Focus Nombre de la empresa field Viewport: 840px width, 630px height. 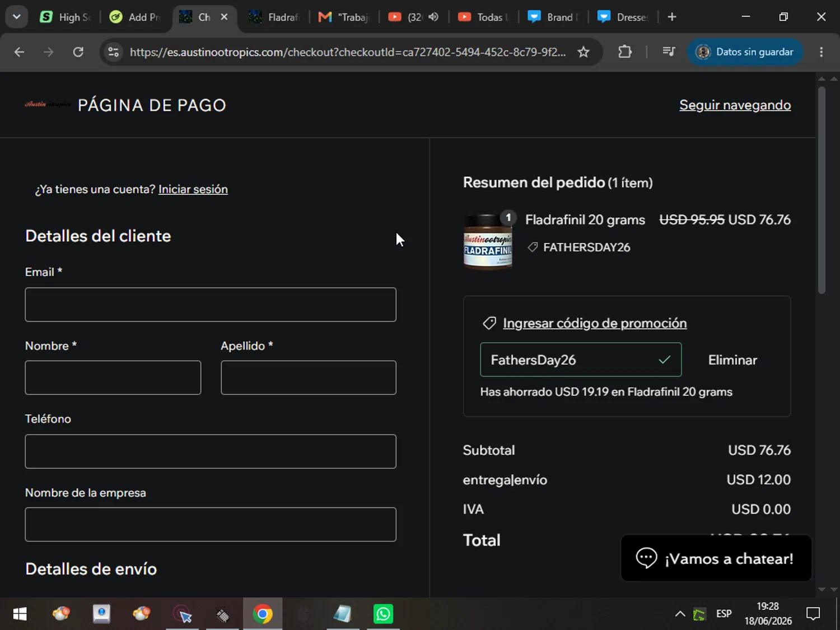(211, 524)
